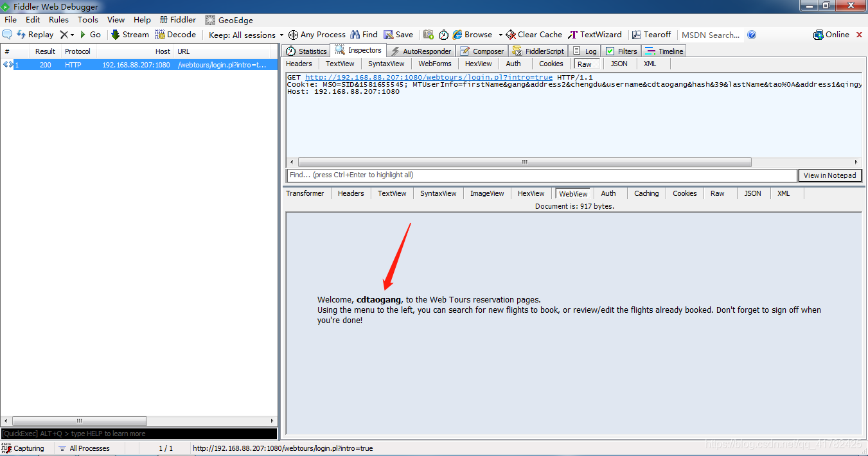The height and width of the screenshot is (456, 868).
Task: Open the Help menu
Action: click(142, 20)
